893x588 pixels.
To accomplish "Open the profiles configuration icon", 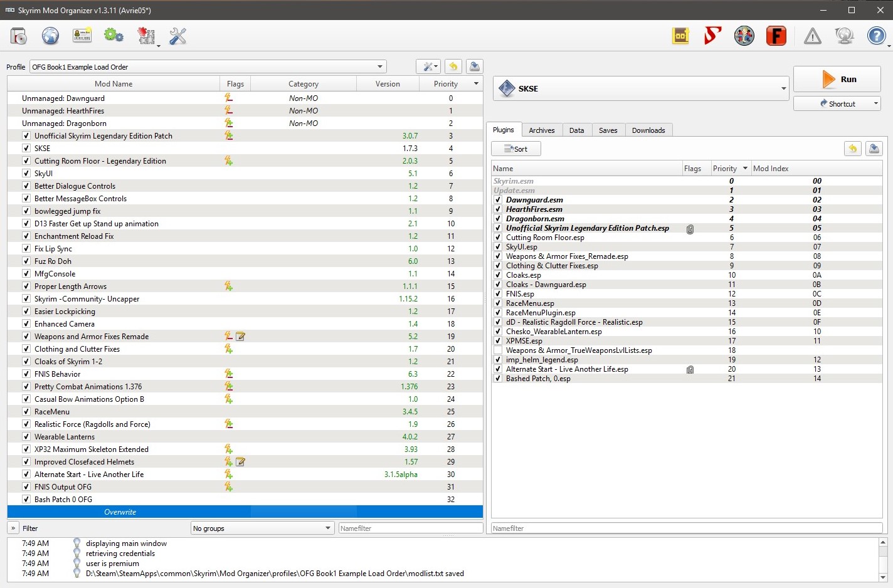I will [x=82, y=36].
